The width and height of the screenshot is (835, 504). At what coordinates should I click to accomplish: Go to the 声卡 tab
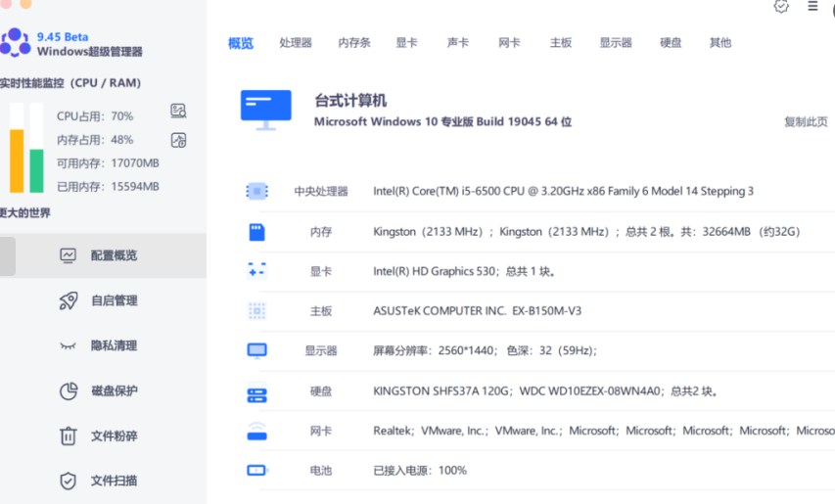(x=458, y=43)
